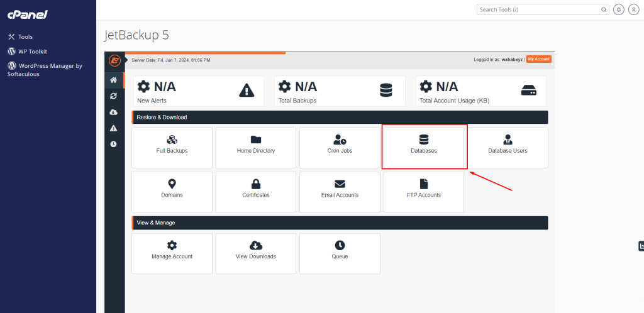The width and height of the screenshot is (644, 313).
Task: Open the Full Backups tile
Action: pyautogui.click(x=172, y=147)
